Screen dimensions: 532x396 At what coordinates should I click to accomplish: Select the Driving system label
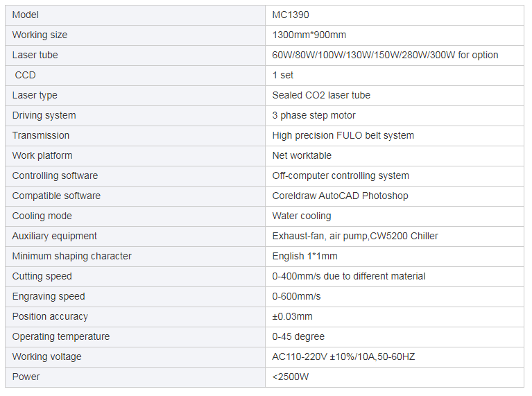44,115
